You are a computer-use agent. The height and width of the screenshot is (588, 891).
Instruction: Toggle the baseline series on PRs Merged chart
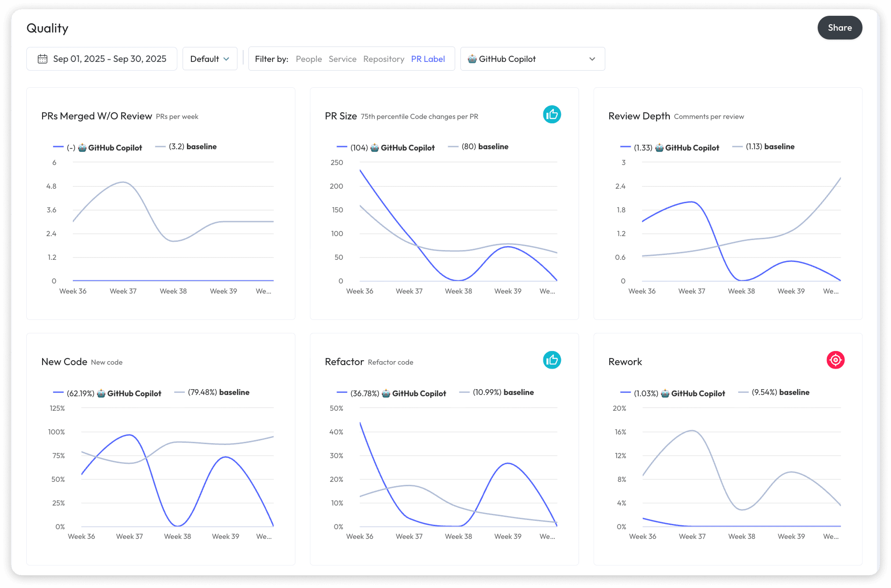[186, 146]
